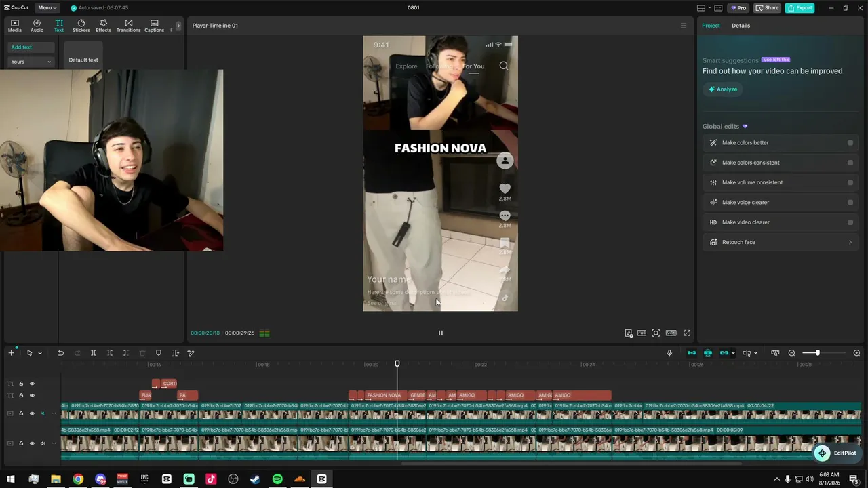Viewport: 868px width, 488px height.
Task: Enable Make voice clearer checkbox
Action: point(850,202)
